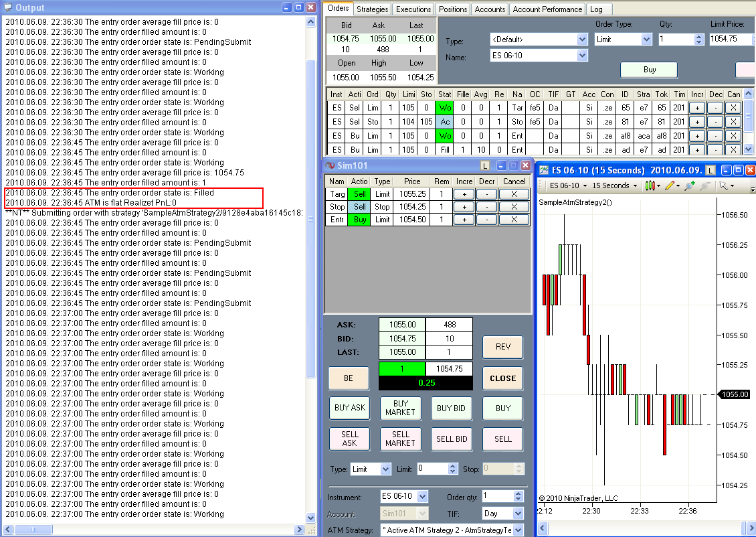Click X on the Tar order row in Orders grid
Viewport: 756px width, 537px height.
733,108
